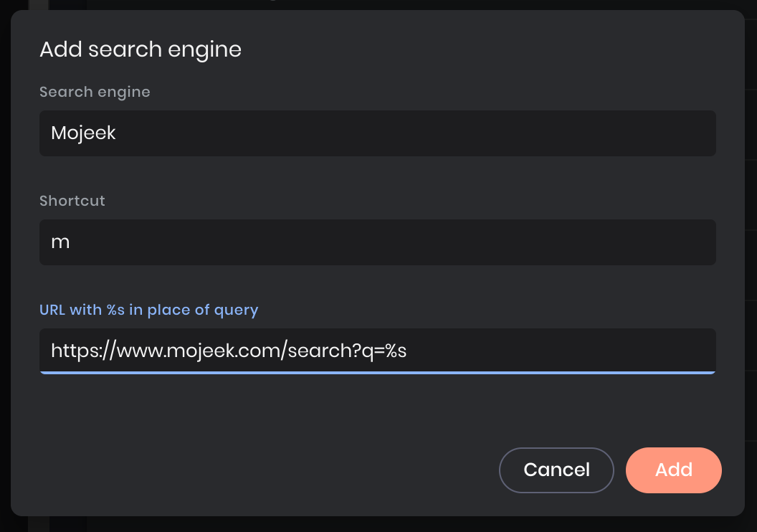Click the "%s" placeholder in the URL
The height and width of the screenshot is (532, 757).
[x=395, y=351]
